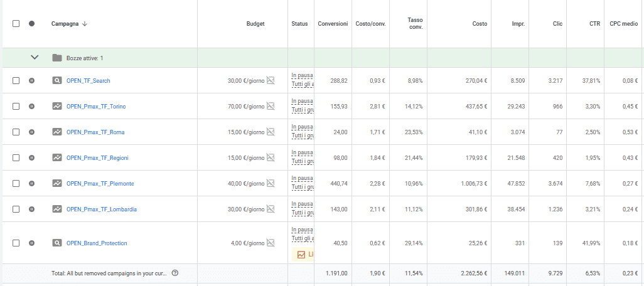644x286 pixels.
Task: Click budget chart icon next to 70,00 €/giorno
Action: pos(271,106)
